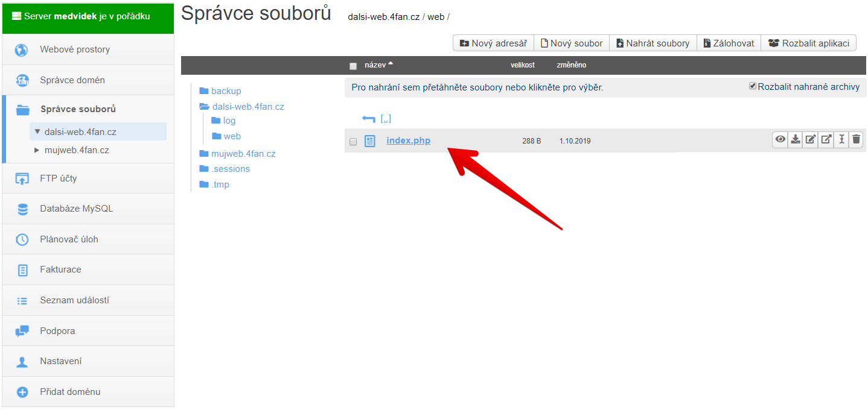Click web in the breadcrumb path

[x=436, y=17]
